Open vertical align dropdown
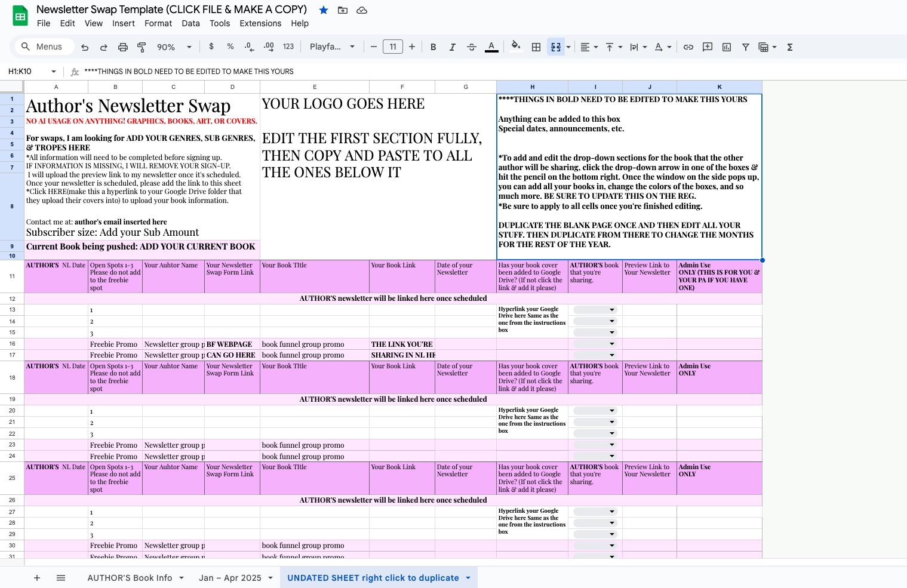Screen dimensions: 907x588 [x=614, y=47]
